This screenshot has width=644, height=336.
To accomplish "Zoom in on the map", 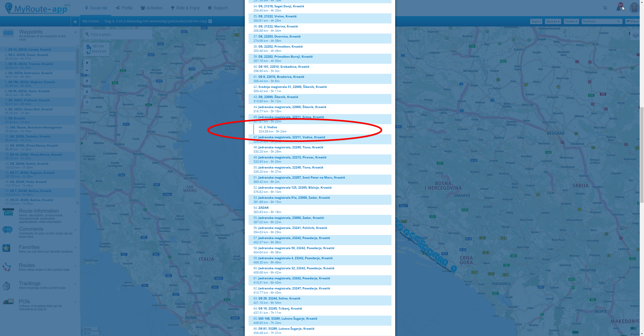I will click(87, 63).
